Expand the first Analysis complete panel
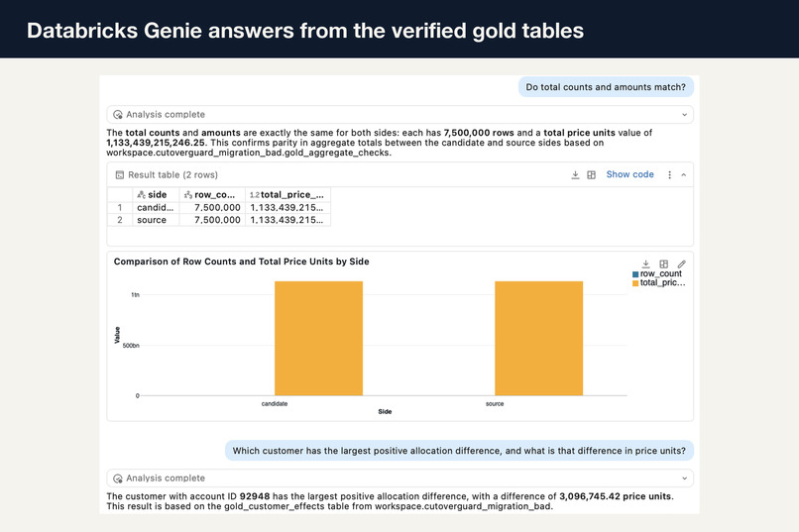The height and width of the screenshot is (532, 799). (x=684, y=115)
